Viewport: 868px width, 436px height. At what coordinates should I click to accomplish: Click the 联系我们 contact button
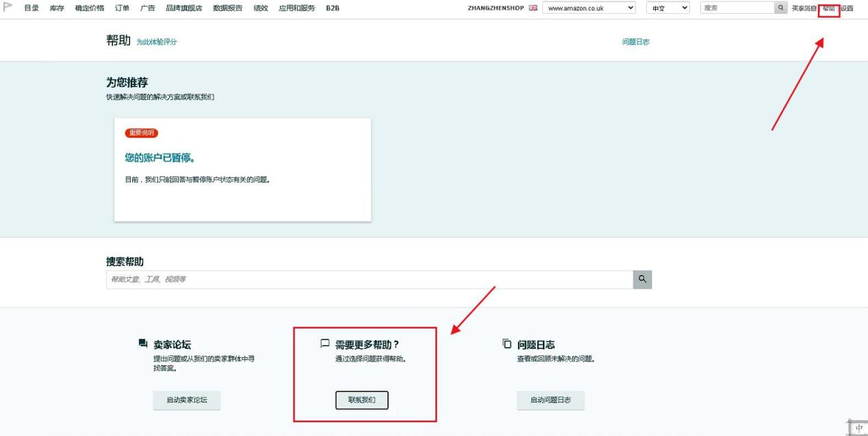(361, 400)
